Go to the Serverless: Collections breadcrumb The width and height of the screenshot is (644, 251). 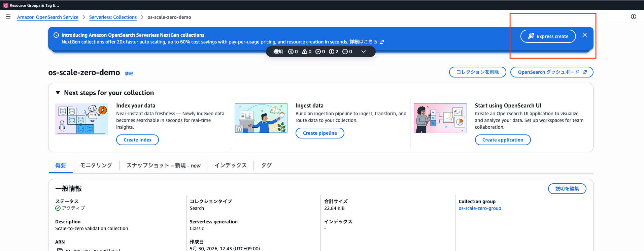[x=113, y=17]
